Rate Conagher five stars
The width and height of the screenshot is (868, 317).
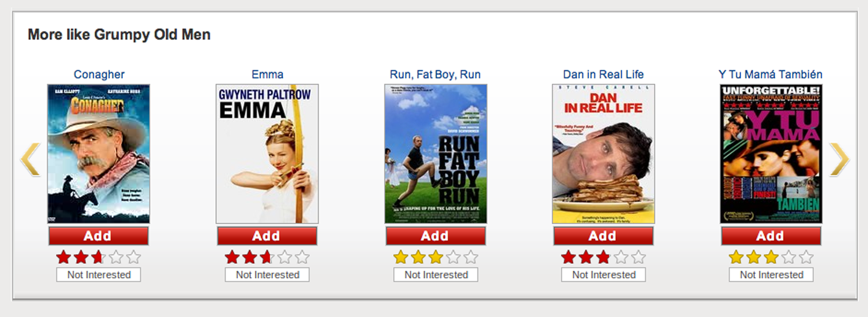[x=133, y=257]
